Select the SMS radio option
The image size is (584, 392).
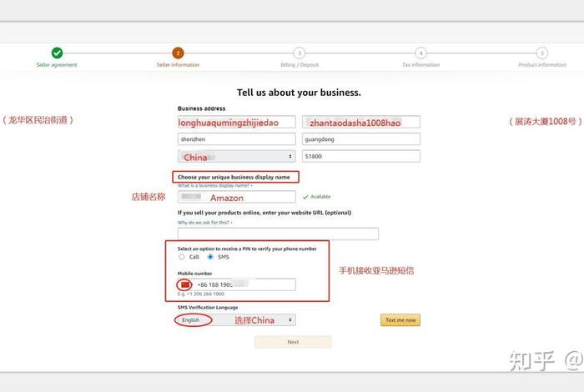[x=210, y=257]
